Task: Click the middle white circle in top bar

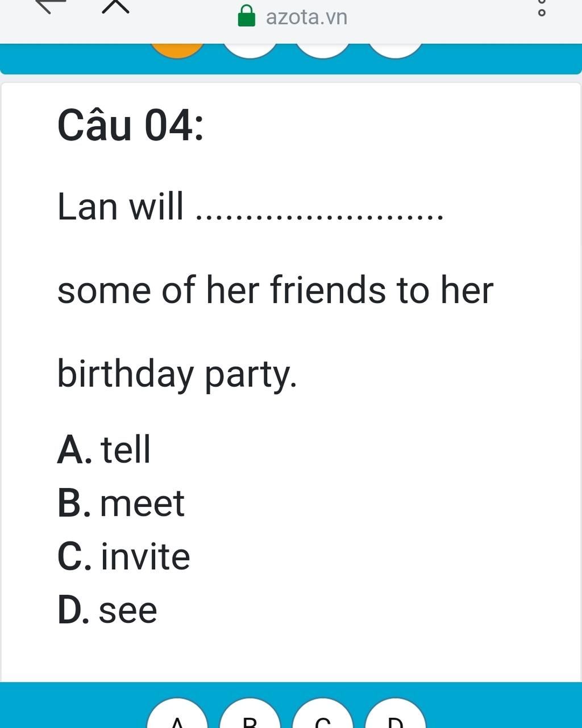Action: click(322, 50)
